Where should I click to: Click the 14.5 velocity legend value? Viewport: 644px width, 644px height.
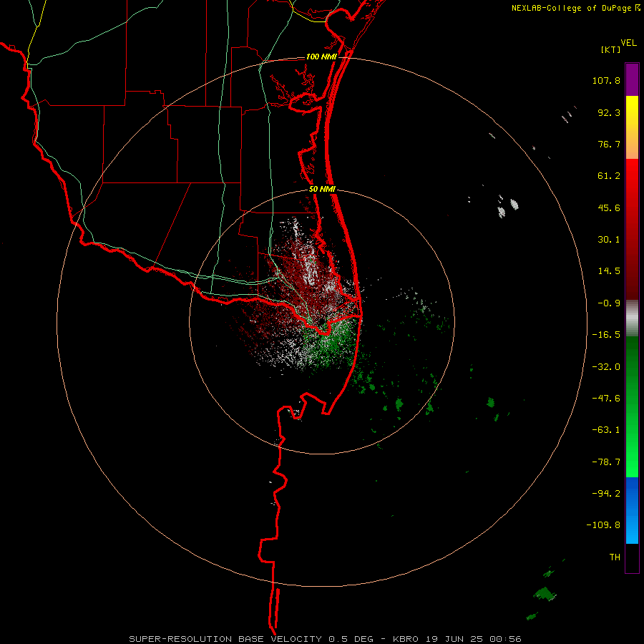click(609, 271)
